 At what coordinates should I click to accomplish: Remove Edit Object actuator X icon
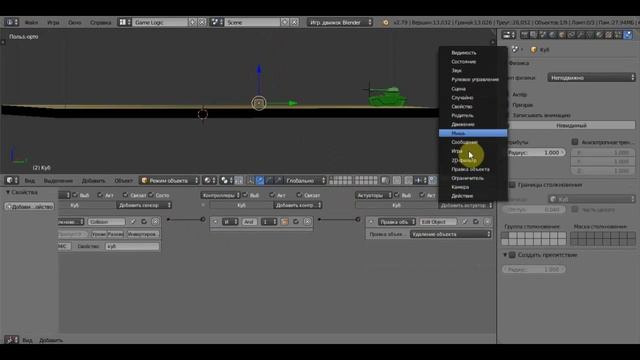pos(487,222)
